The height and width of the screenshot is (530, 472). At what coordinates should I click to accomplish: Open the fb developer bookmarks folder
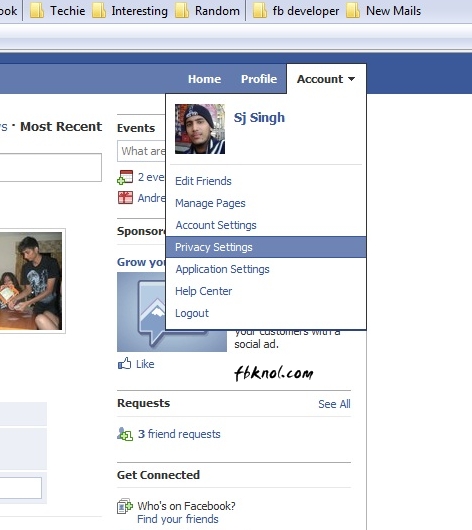296,11
